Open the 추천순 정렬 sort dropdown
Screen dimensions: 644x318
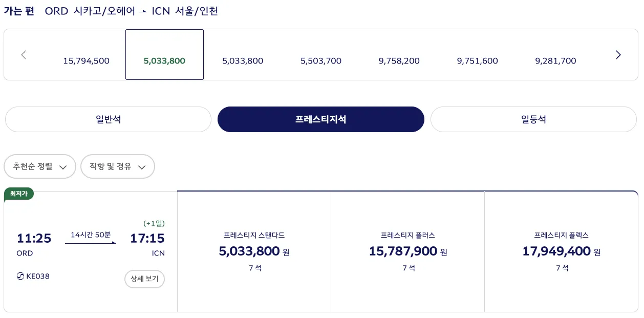pos(40,166)
